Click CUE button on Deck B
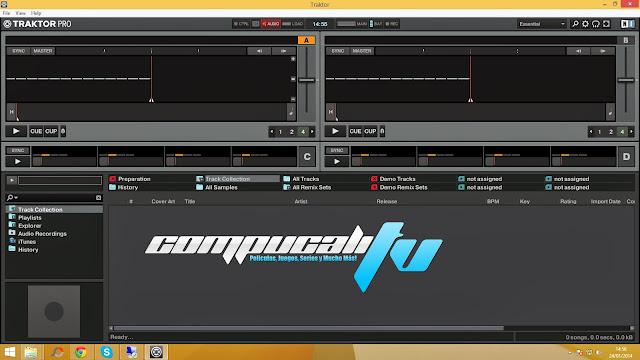640x360 pixels. [x=355, y=131]
